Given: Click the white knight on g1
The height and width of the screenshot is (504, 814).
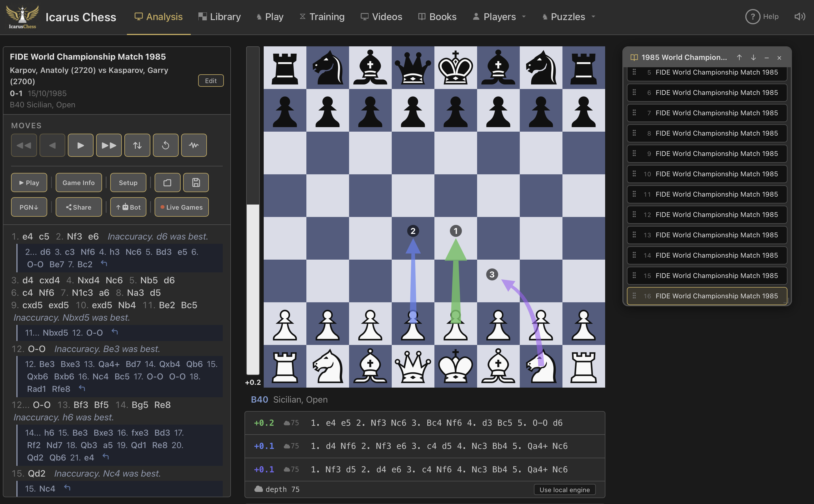Looking at the screenshot, I should (x=541, y=366).
